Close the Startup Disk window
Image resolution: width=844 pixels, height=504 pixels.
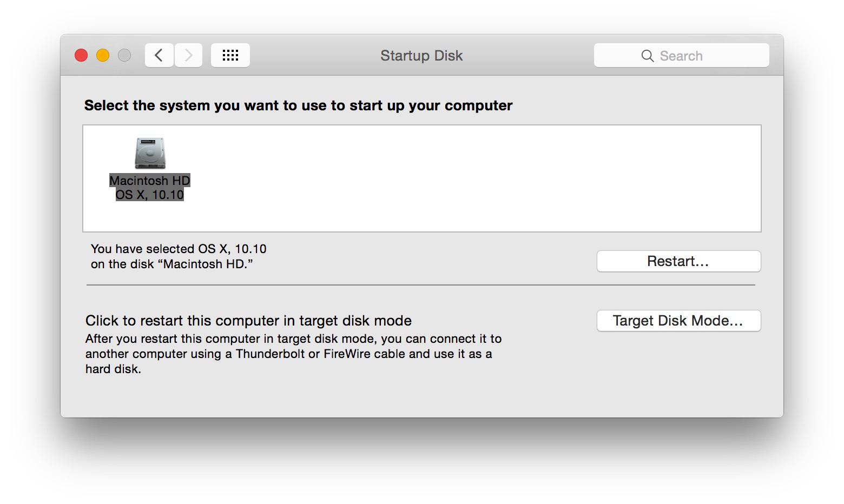[x=81, y=55]
